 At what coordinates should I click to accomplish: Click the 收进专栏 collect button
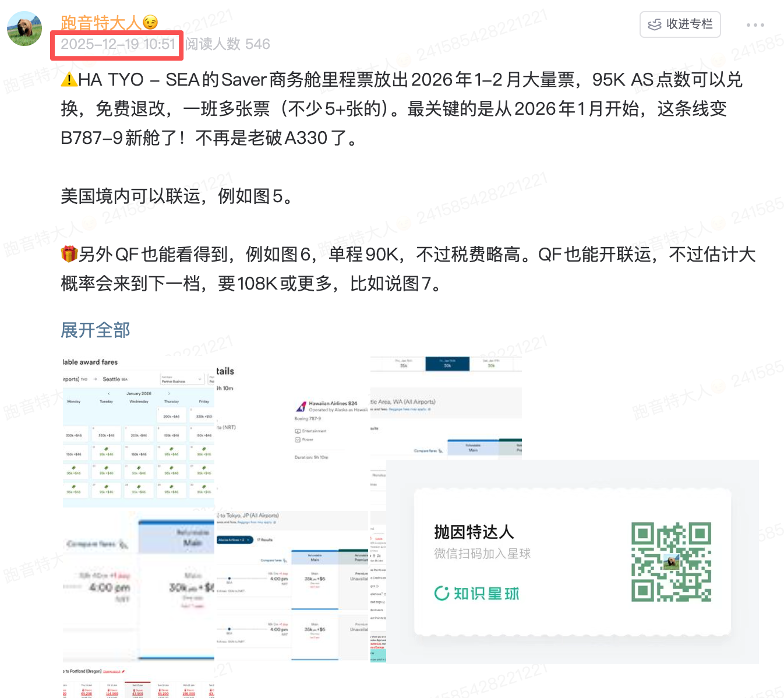[x=680, y=24]
